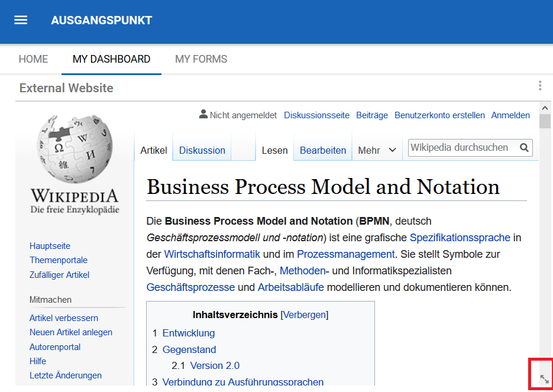Open the Bearbeiten tab
This screenshot has width=553, height=392.
click(x=323, y=150)
